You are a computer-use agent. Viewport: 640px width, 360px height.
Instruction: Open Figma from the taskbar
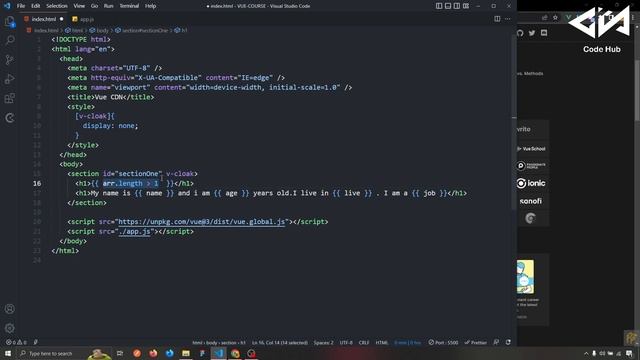click(202, 353)
